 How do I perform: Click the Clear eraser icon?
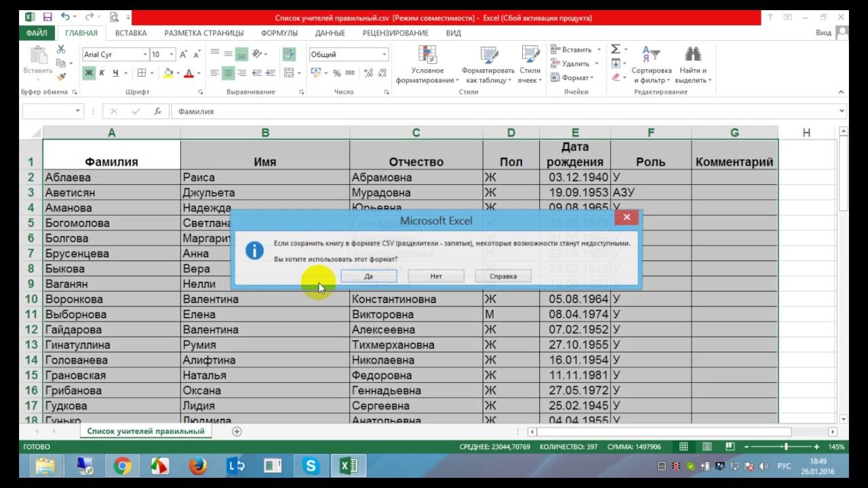pos(616,77)
